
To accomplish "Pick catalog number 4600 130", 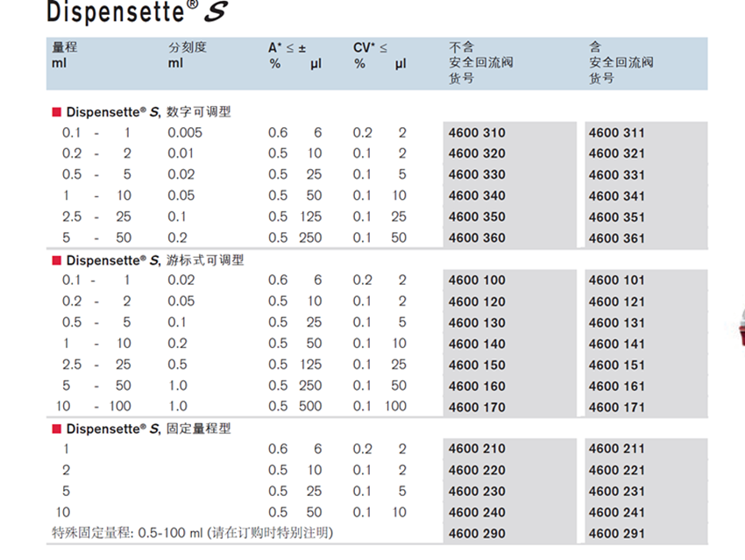I will point(477,323).
